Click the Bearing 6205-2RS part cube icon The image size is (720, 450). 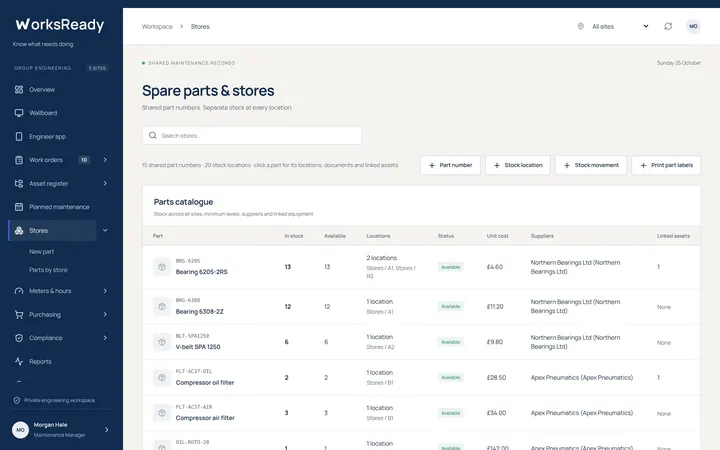(162, 267)
